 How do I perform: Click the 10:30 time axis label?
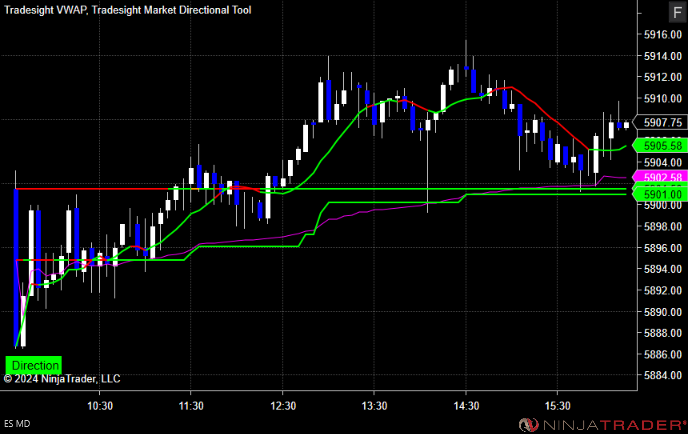[100, 406]
